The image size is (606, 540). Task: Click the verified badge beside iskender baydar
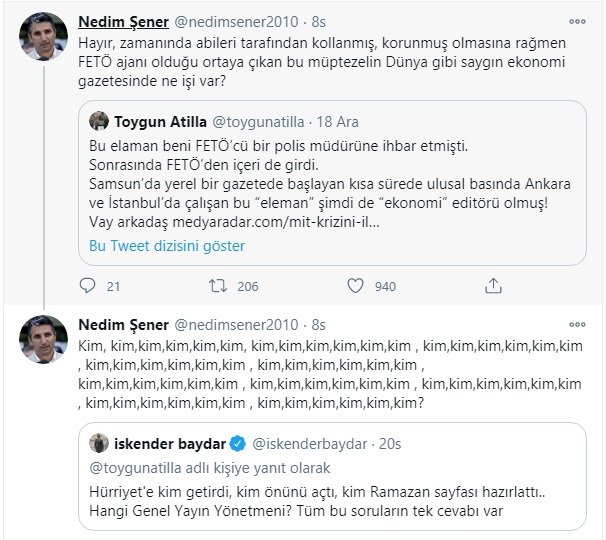239,444
